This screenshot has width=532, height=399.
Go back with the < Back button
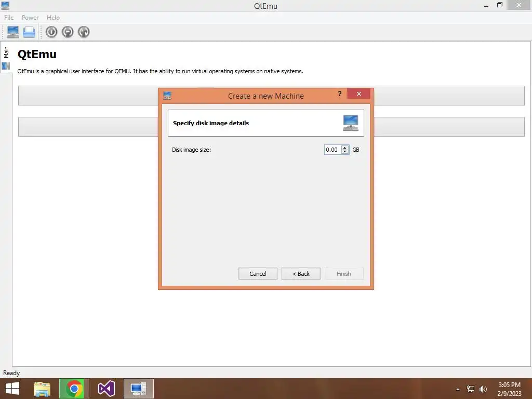(301, 273)
